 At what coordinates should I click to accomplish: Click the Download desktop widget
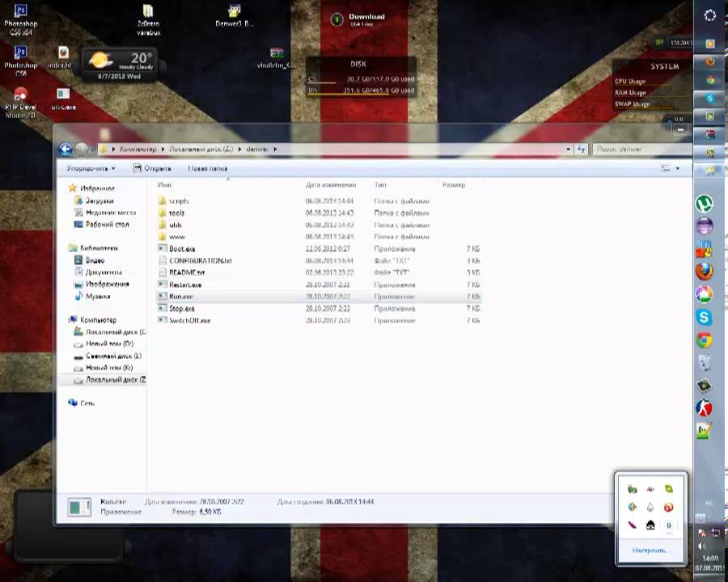pos(358,19)
